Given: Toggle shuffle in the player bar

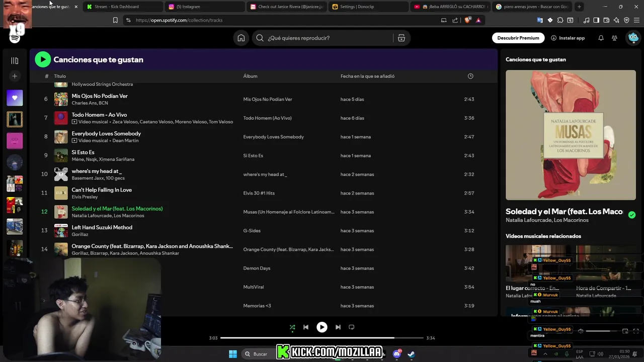Looking at the screenshot, I should coord(292,327).
